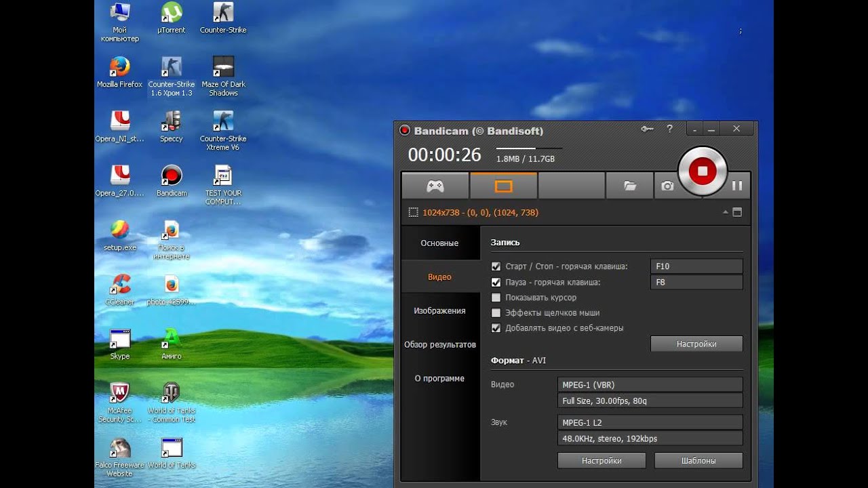Click the 1024x738 capture region text
Viewport: 868px width, 488px height.
(480, 213)
